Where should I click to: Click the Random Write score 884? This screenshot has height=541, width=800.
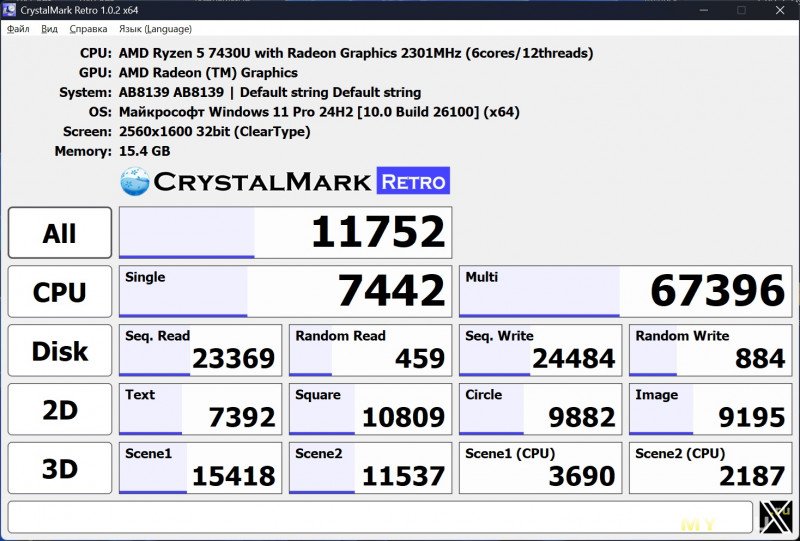pyautogui.click(x=710, y=351)
